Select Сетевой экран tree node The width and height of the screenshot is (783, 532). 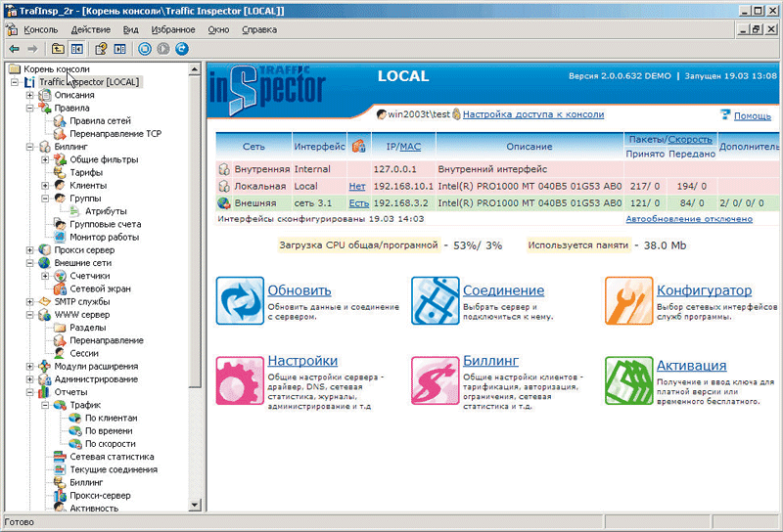[100, 288]
